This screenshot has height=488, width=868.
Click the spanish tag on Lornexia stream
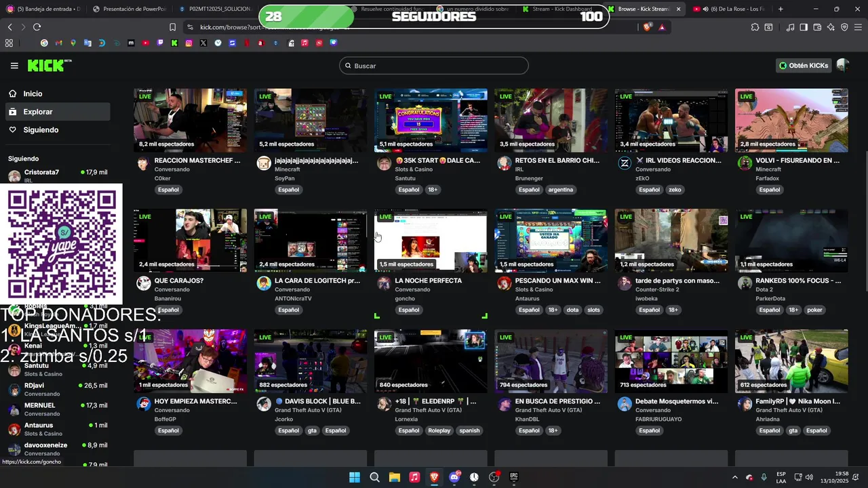(469, 430)
